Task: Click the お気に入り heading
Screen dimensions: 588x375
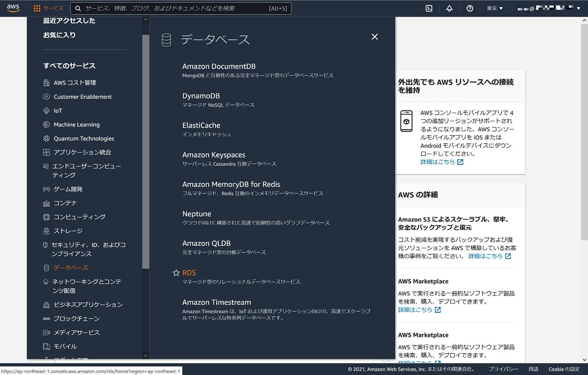Action: 59,35
